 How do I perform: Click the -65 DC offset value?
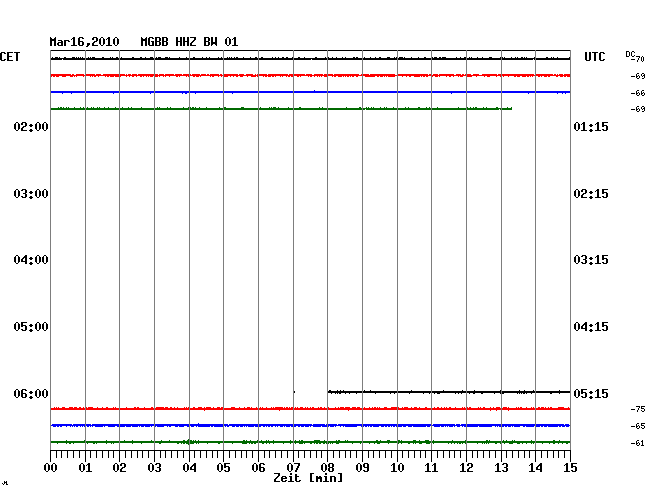point(638,426)
